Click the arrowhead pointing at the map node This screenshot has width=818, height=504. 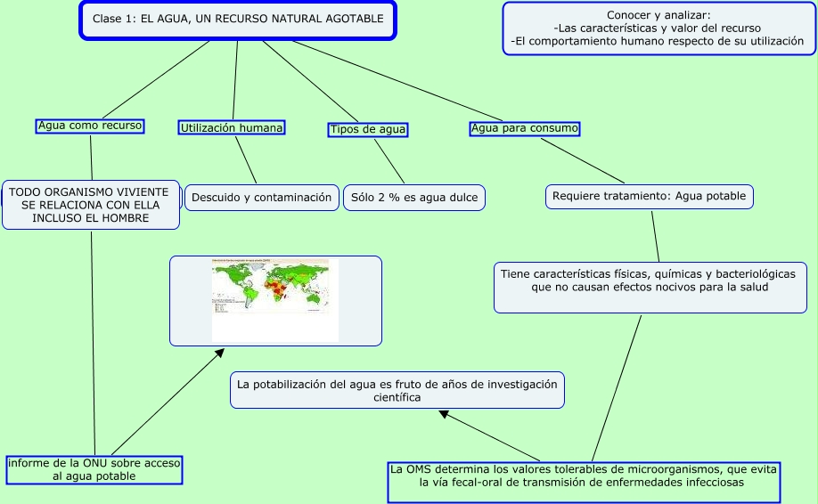218,356
